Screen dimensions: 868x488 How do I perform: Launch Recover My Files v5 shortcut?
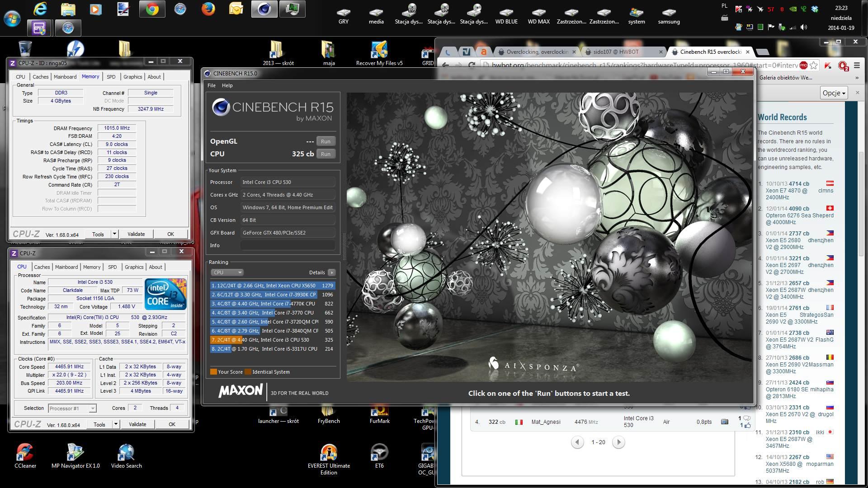[379, 53]
